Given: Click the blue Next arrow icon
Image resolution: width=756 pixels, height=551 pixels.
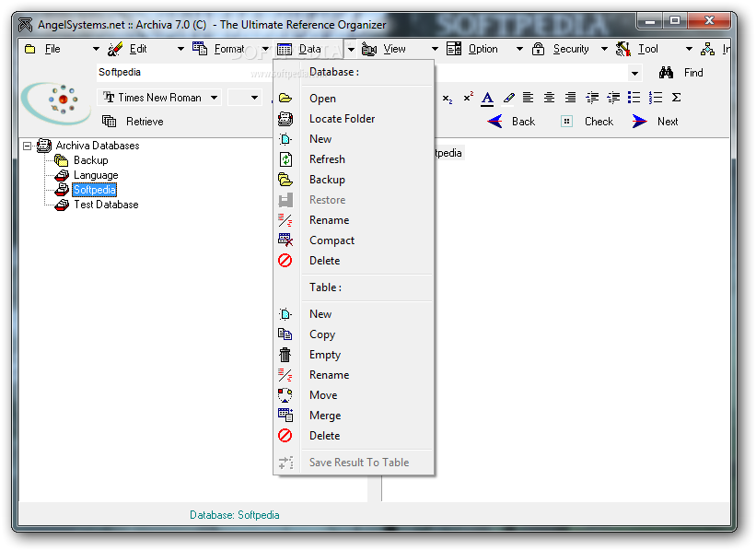Looking at the screenshot, I should pos(639,121).
